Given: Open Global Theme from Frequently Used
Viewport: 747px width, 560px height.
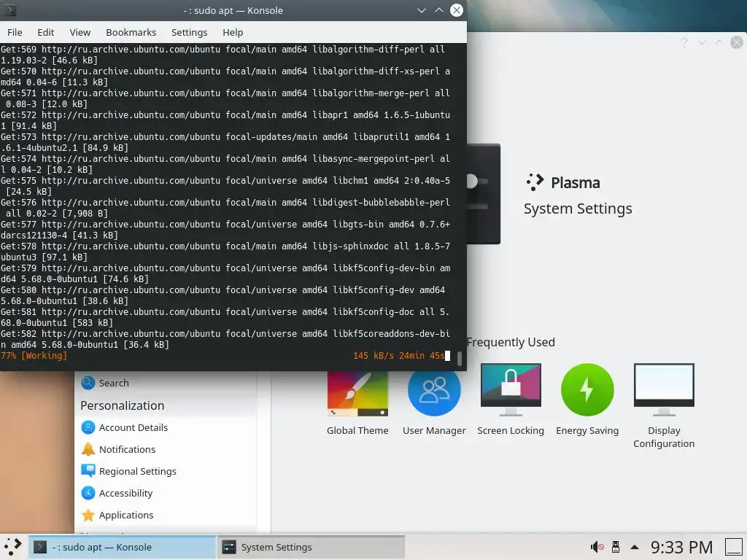Looking at the screenshot, I should tap(357, 394).
